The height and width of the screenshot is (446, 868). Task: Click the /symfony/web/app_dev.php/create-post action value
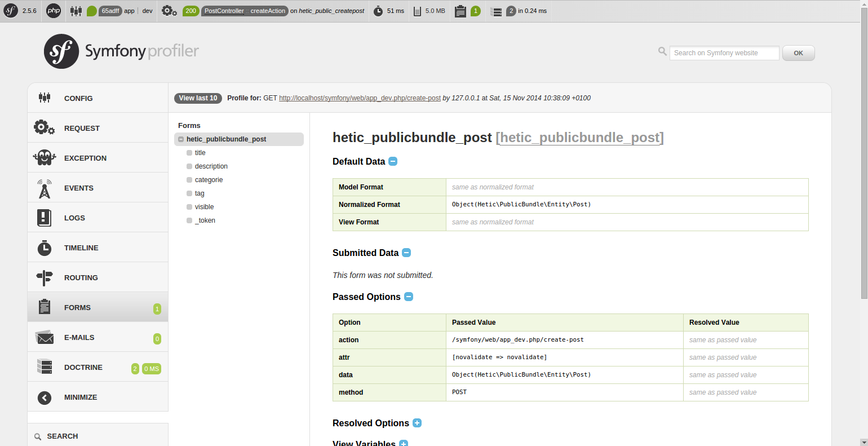point(518,340)
